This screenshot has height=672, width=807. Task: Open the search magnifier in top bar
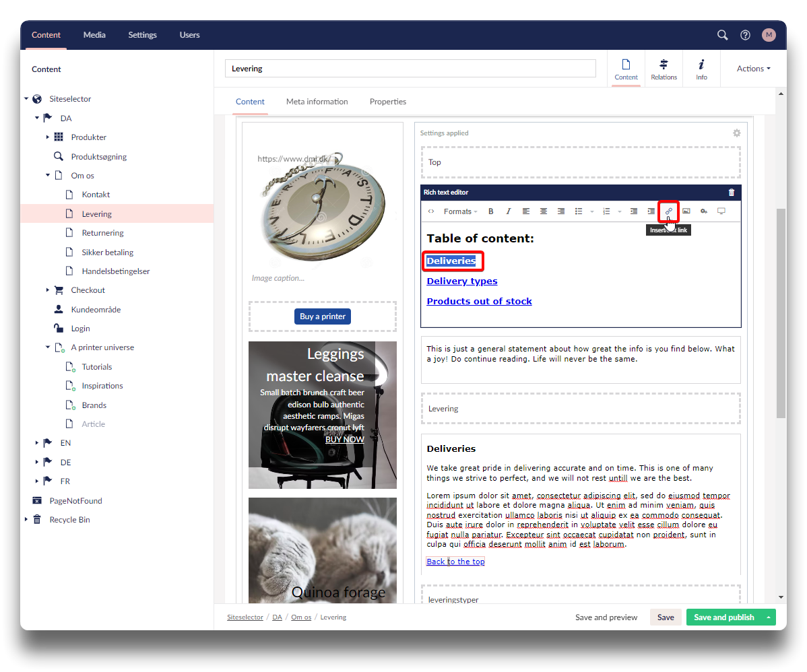722,35
